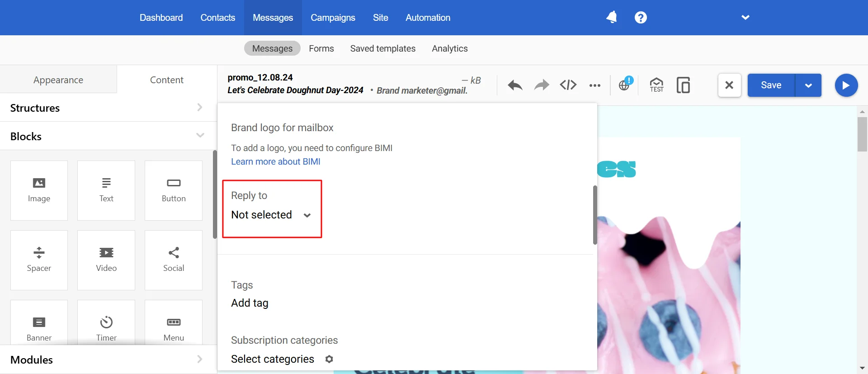This screenshot has height=374, width=868.
Task: Expand the Structures section
Action: [108, 108]
